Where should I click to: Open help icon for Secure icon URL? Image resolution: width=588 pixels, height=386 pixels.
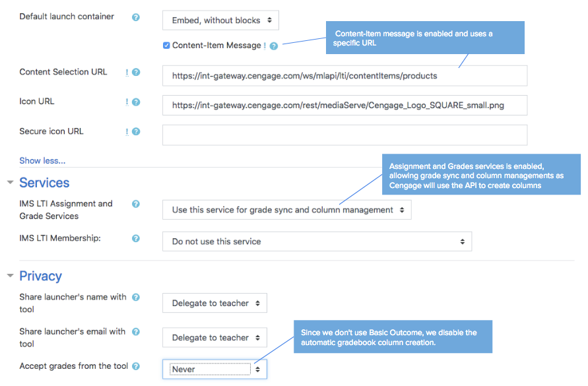136,131
